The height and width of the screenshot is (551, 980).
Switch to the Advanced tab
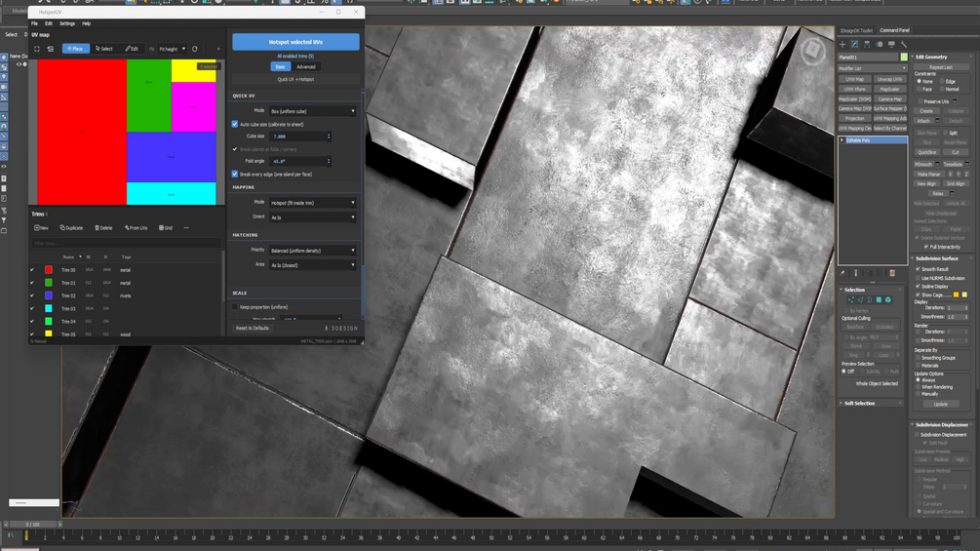(306, 67)
